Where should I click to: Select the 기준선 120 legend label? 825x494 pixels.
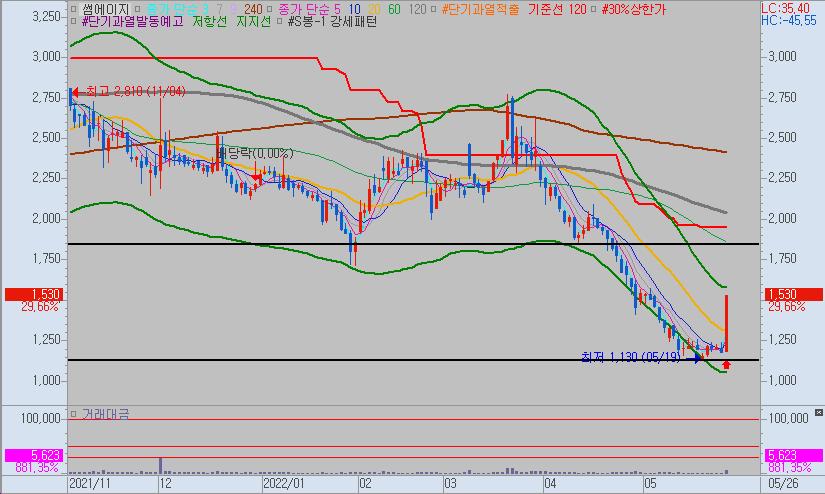pos(557,9)
